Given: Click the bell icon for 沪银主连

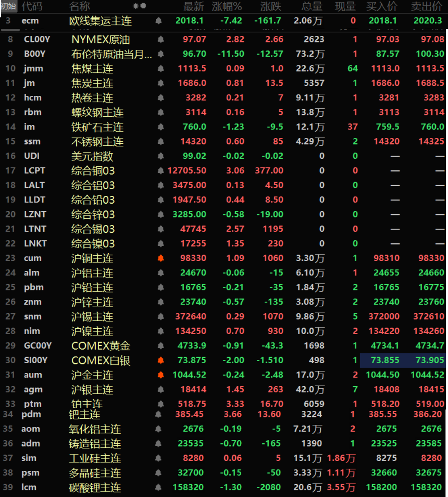Looking at the screenshot, I should click(161, 390).
